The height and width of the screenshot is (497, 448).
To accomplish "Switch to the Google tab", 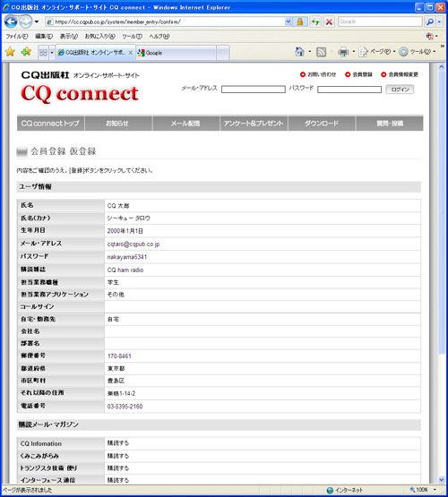I will pos(176,53).
